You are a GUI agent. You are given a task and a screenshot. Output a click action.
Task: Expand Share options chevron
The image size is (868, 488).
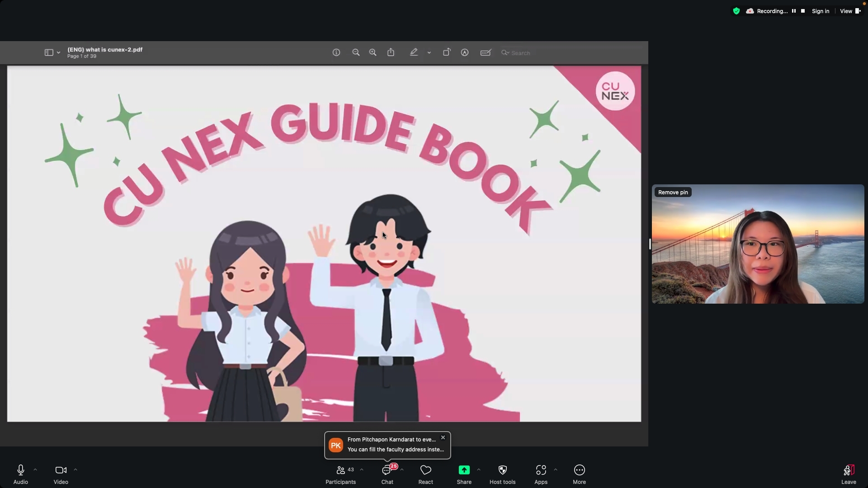[x=479, y=470]
